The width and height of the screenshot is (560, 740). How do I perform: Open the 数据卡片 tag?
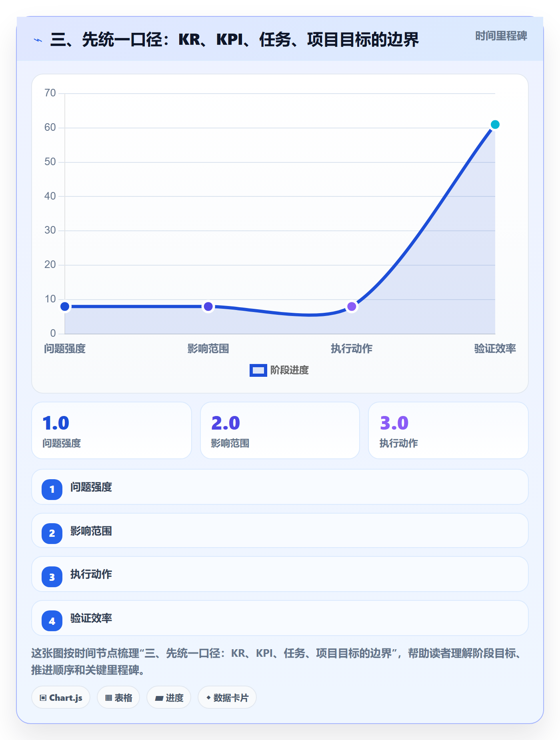point(227,698)
